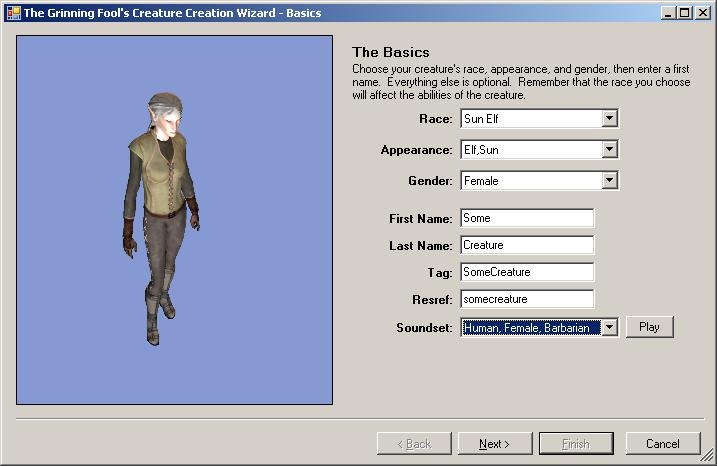Viewport: 717px width, 466px height.
Task: Open the Gender dropdown set to Female
Action: click(609, 181)
